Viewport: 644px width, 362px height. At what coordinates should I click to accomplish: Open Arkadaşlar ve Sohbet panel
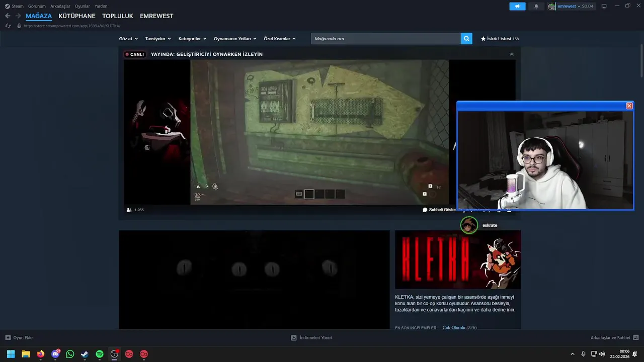point(615,338)
